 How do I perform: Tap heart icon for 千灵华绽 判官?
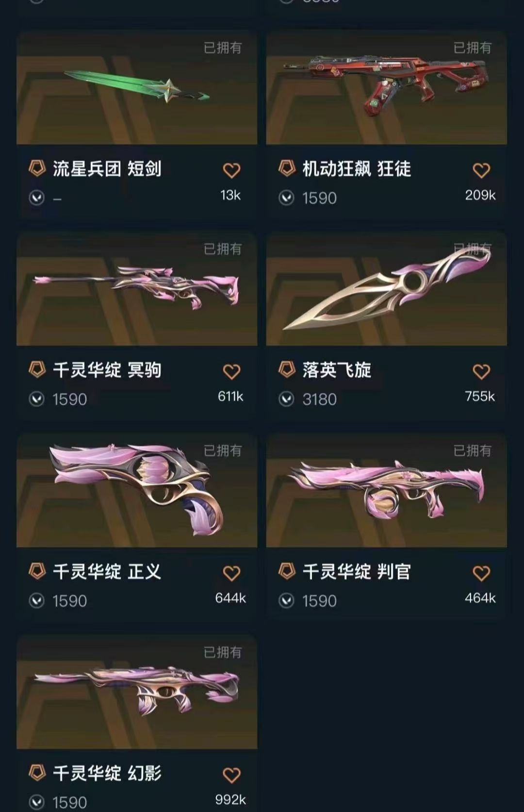(481, 573)
